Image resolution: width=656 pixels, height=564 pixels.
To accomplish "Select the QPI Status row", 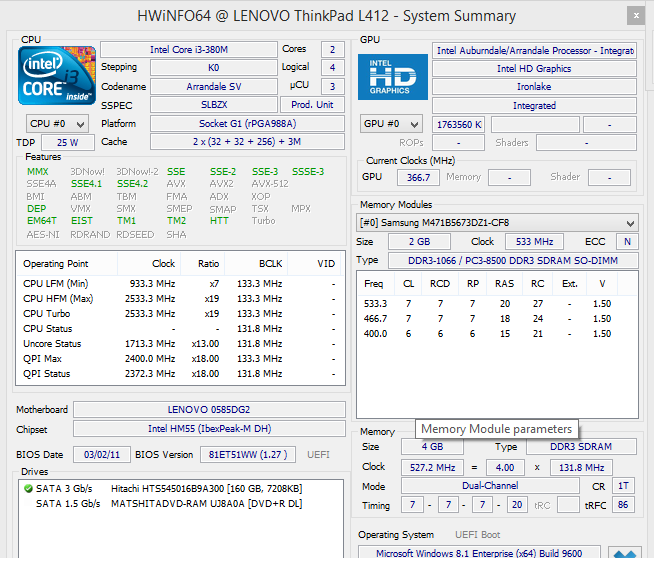I will (180, 374).
